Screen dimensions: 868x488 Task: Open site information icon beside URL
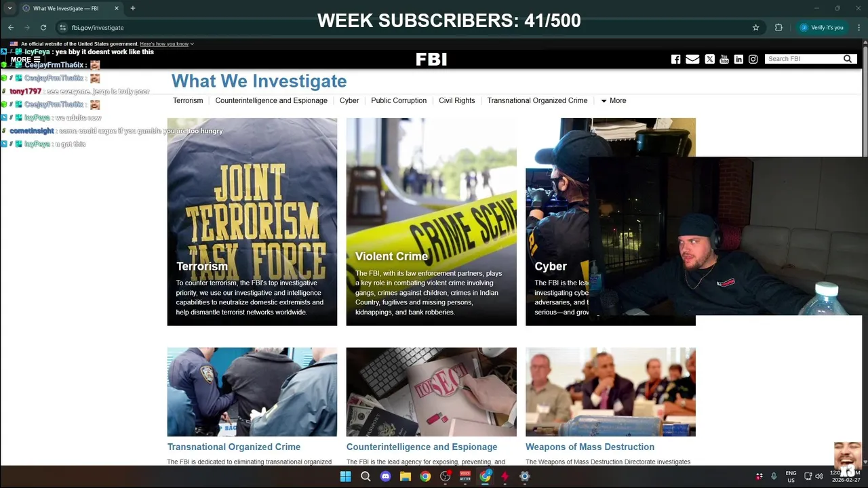point(63,28)
